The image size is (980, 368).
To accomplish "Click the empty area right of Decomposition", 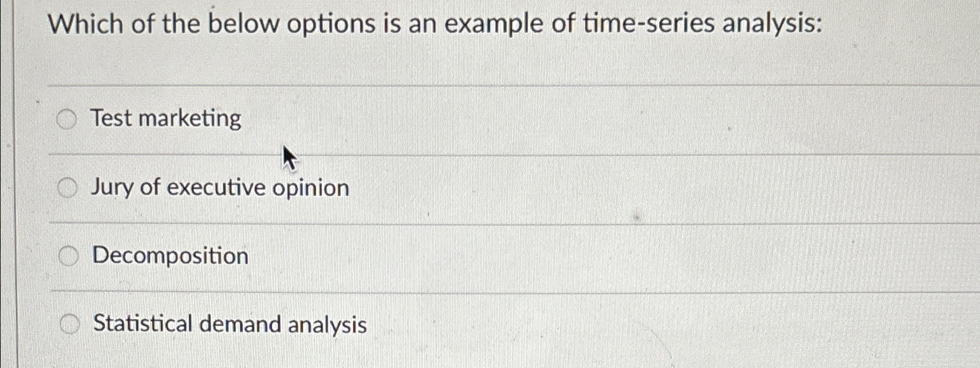I will [x=528, y=256].
